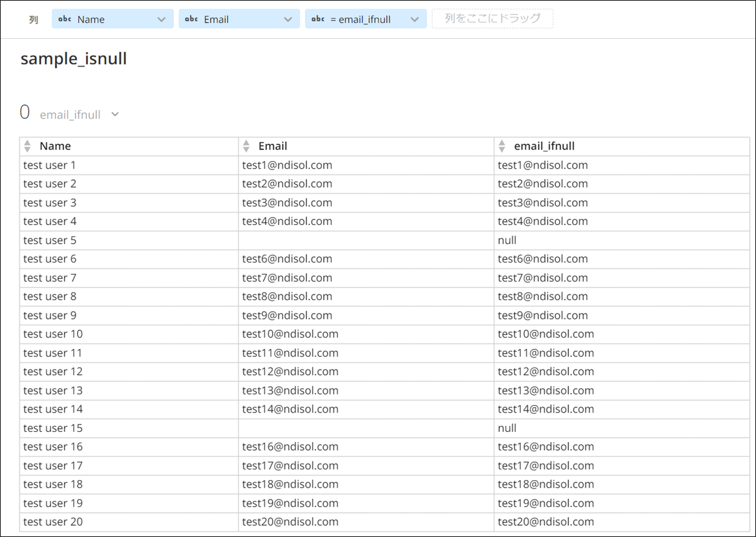The image size is (756, 537).
Task: Click the test20@ndisol.com email_ifnull cell
Action: pyautogui.click(x=545, y=522)
